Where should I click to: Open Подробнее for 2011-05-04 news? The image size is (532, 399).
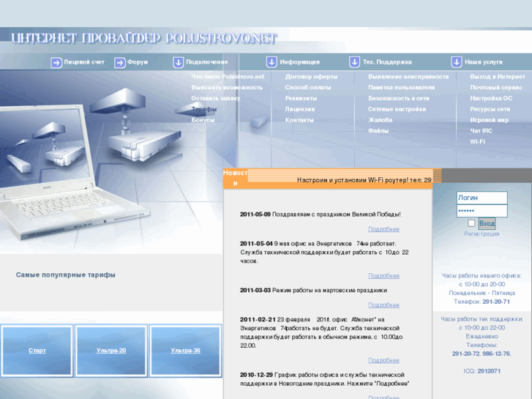[383, 276]
